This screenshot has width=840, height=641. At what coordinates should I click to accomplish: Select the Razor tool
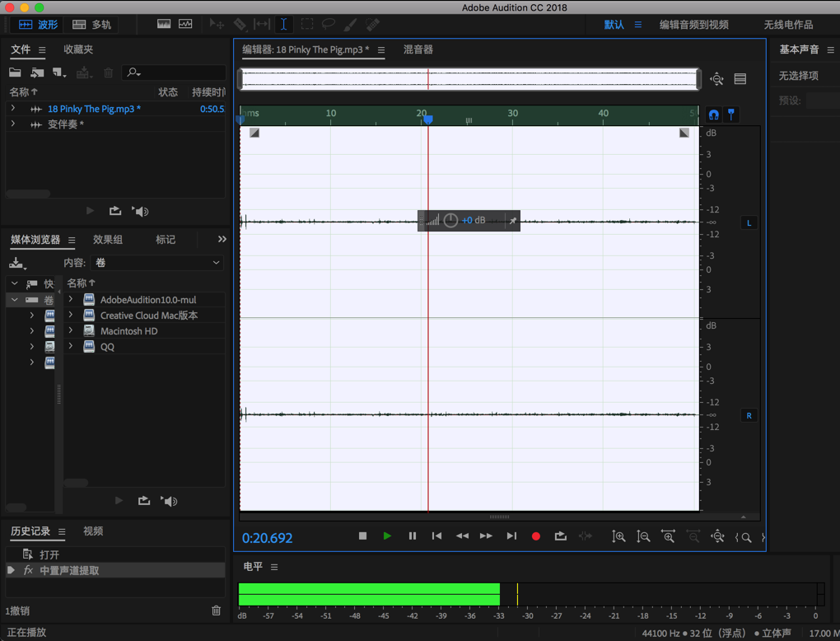(240, 24)
